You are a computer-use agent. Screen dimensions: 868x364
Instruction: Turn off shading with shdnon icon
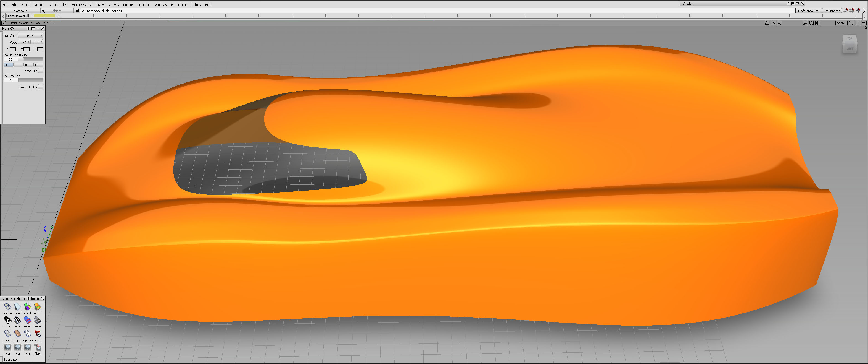coord(7,307)
